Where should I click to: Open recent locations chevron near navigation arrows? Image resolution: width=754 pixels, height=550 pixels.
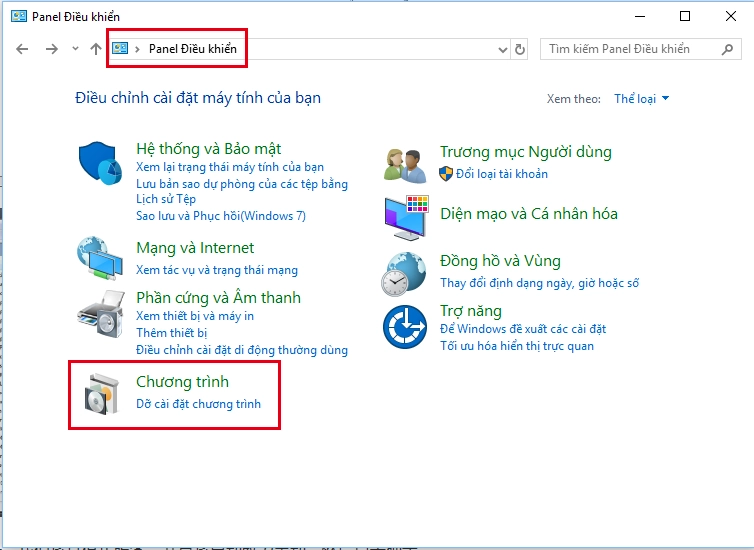point(75,49)
